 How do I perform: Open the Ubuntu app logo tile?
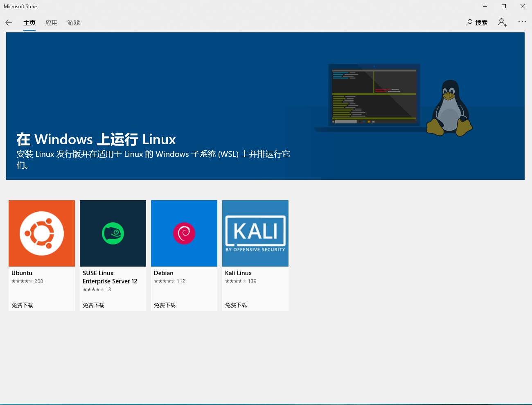pos(42,233)
